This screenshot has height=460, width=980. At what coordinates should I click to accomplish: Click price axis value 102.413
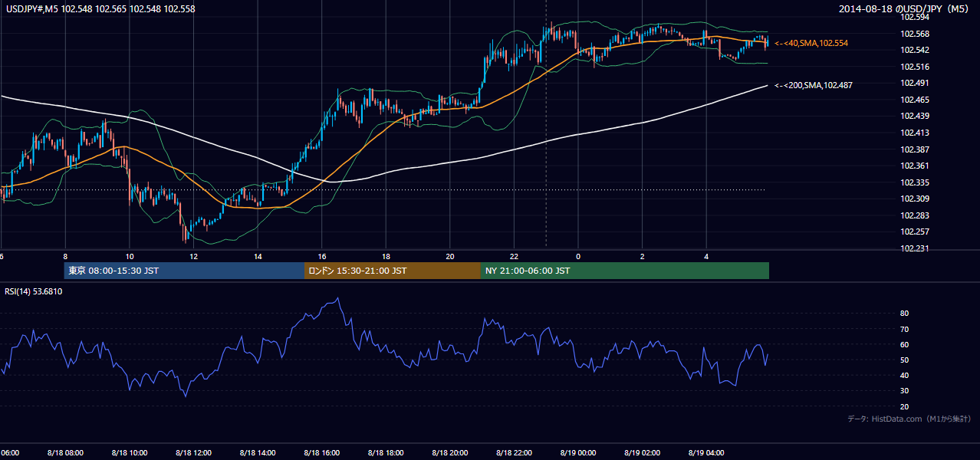915,133
